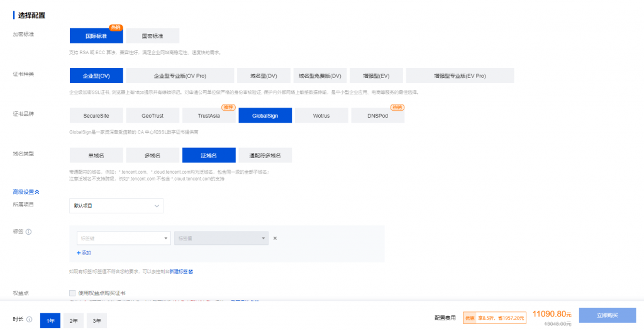Click the 立即购买 button
This screenshot has width=644, height=331.
click(x=607, y=315)
